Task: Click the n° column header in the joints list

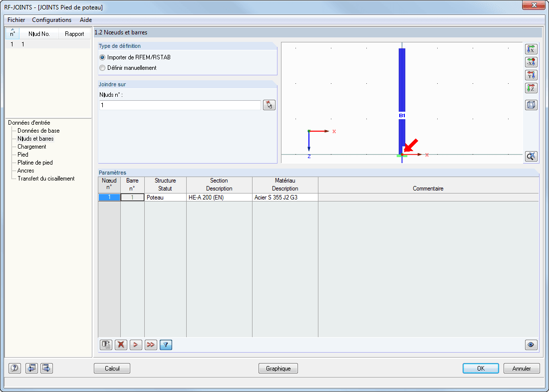Action: coord(12,33)
